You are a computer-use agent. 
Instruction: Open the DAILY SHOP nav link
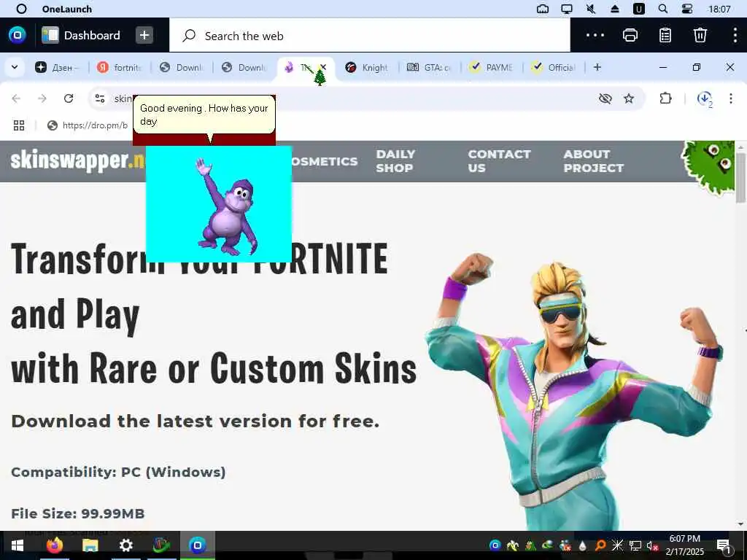point(395,161)
